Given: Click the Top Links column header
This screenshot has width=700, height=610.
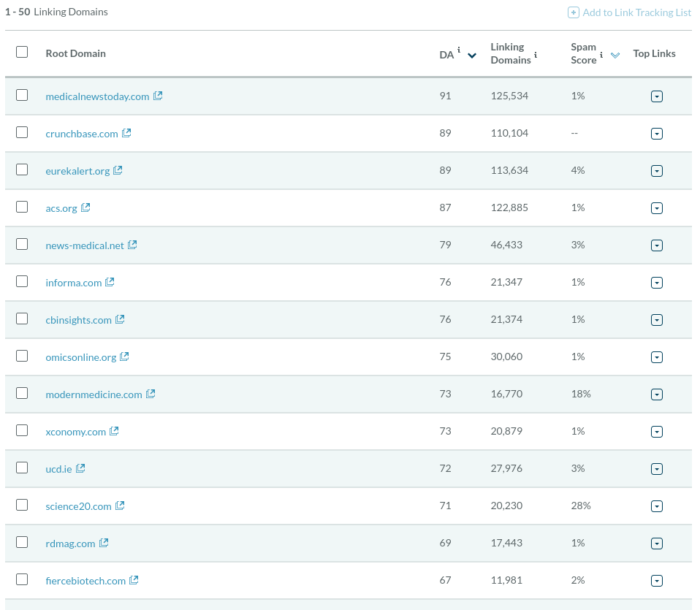Looking at the screenshot, I should point(654,53).
